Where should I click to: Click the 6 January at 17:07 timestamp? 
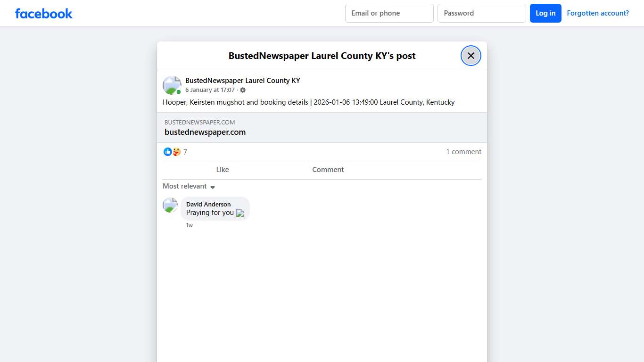pos(210,90)
